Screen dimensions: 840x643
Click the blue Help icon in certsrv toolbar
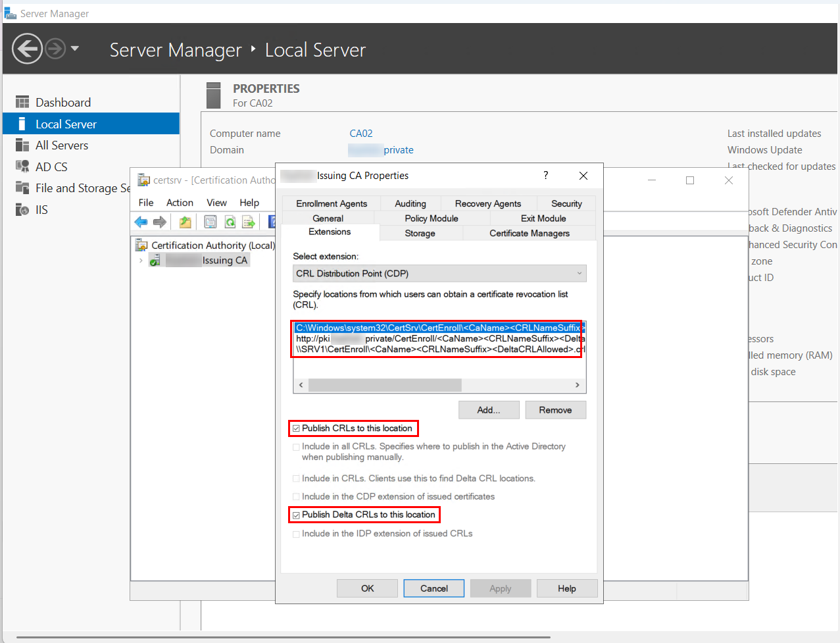[271, 222]
